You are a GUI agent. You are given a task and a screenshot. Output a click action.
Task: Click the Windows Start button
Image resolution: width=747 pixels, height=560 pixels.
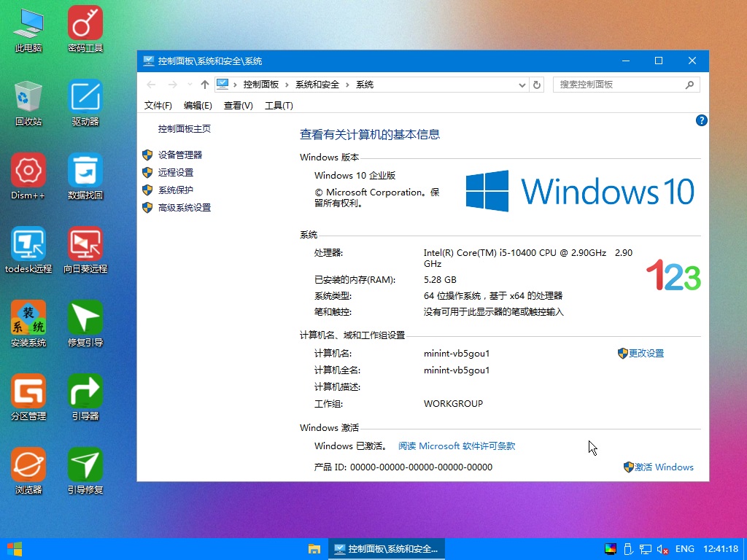(14, 549)
